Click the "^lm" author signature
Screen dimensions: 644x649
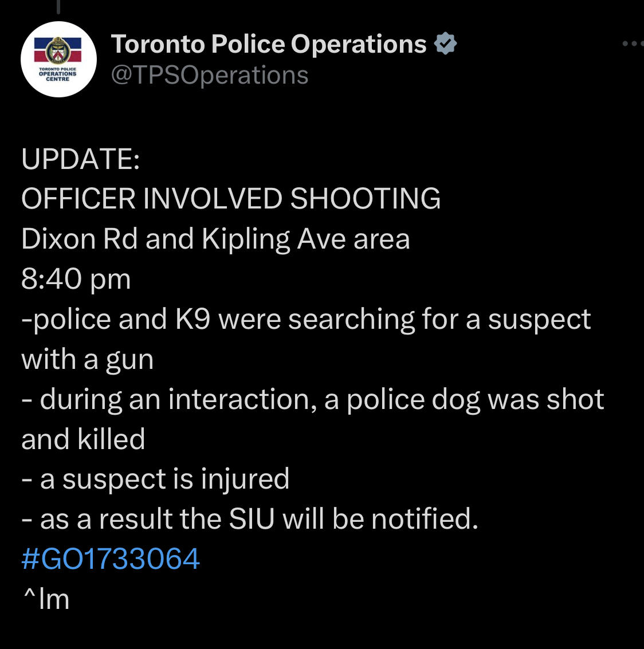(x=46, y=599)
